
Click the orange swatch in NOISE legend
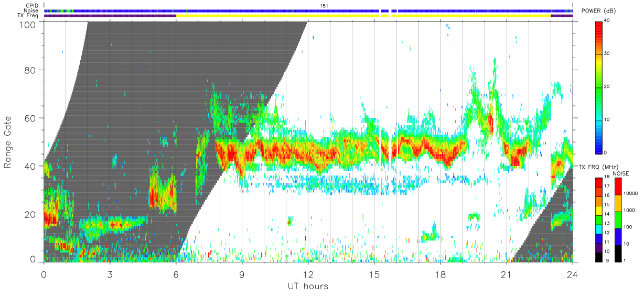click(x=617, y=203)
